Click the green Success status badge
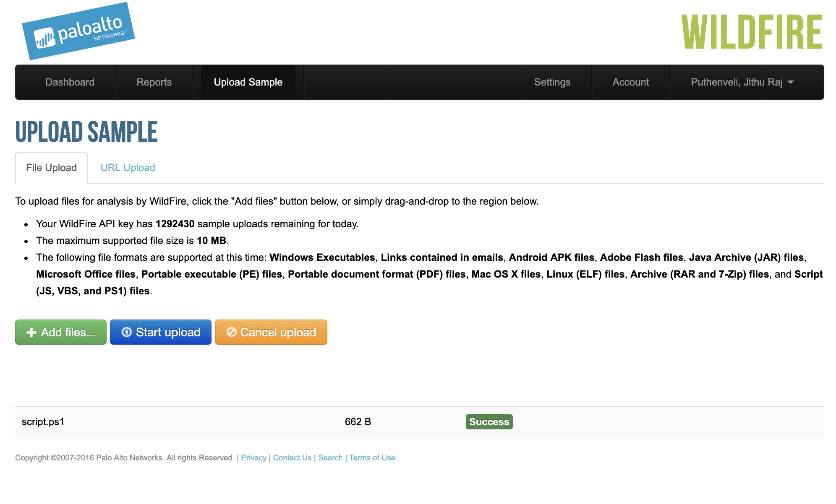Image resolution: width=836 pixels, height=504 pixels. point(489,422)
